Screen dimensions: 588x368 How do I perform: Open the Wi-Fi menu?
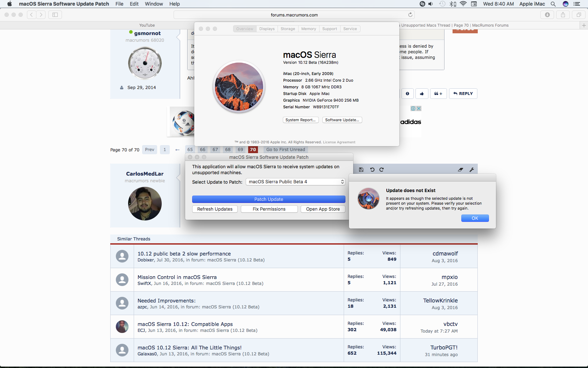tap(463, 4)
